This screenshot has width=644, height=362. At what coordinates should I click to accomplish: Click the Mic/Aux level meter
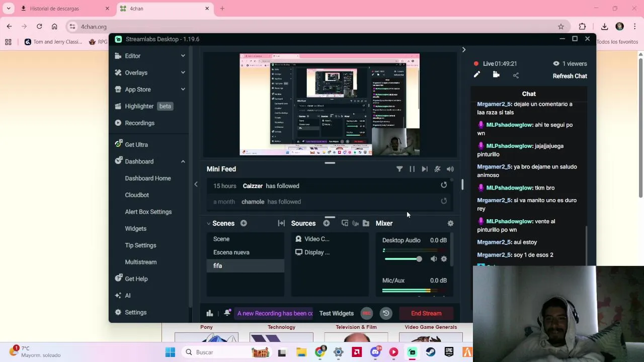[x=415, y=291]
